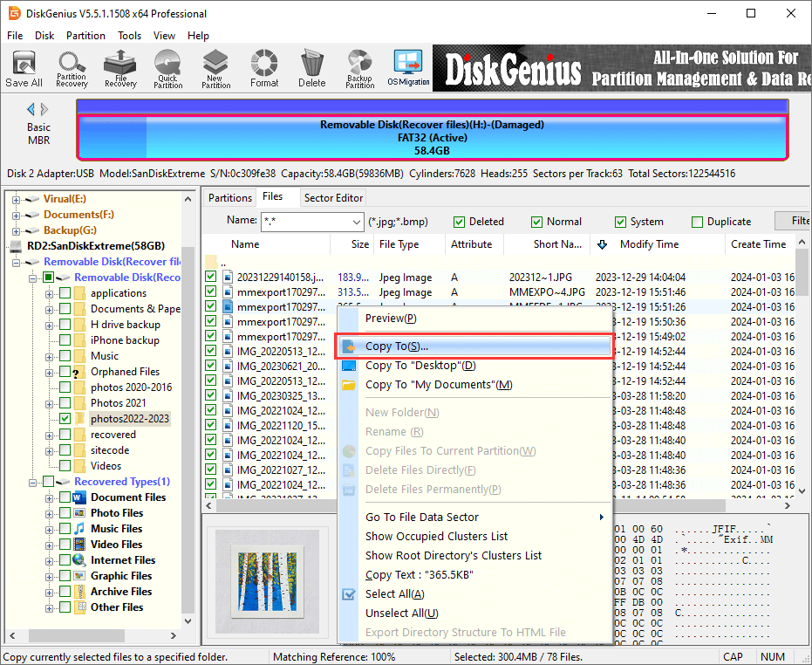This screenshot has width=812, height=665.
Task: Start OS Migration tool
Action: click(408, 68)
